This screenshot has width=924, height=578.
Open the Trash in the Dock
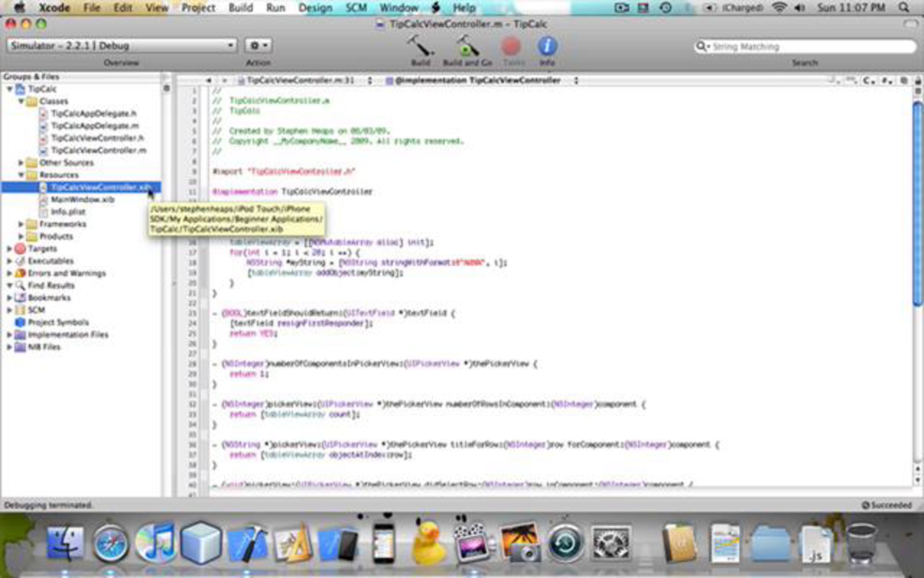[x=861, y=543]
